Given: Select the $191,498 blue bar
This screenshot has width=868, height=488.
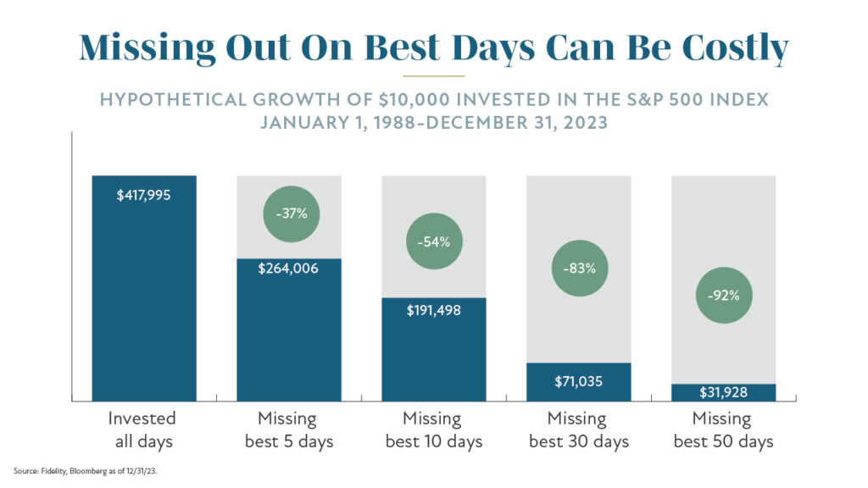Looking at the screenshot, I should pos(434,350).
